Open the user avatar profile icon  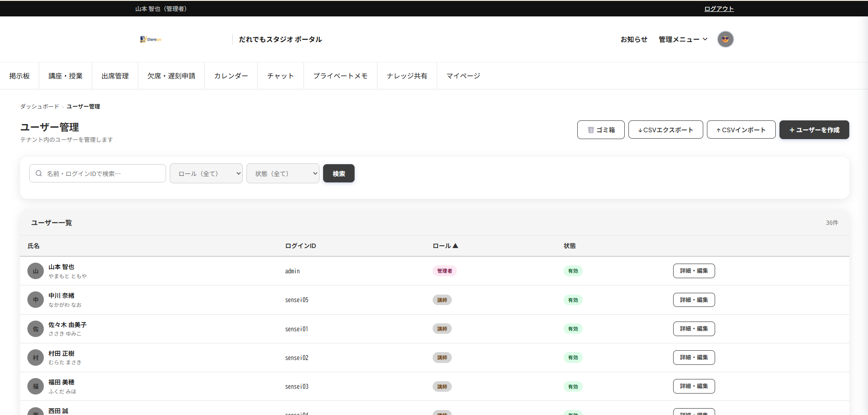tap(725, 39)
